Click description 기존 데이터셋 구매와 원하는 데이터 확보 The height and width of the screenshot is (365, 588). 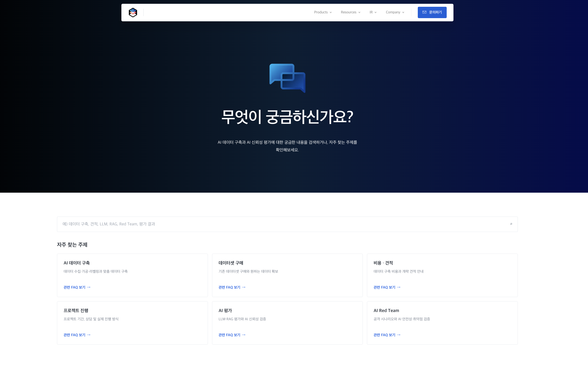point(248,271)
